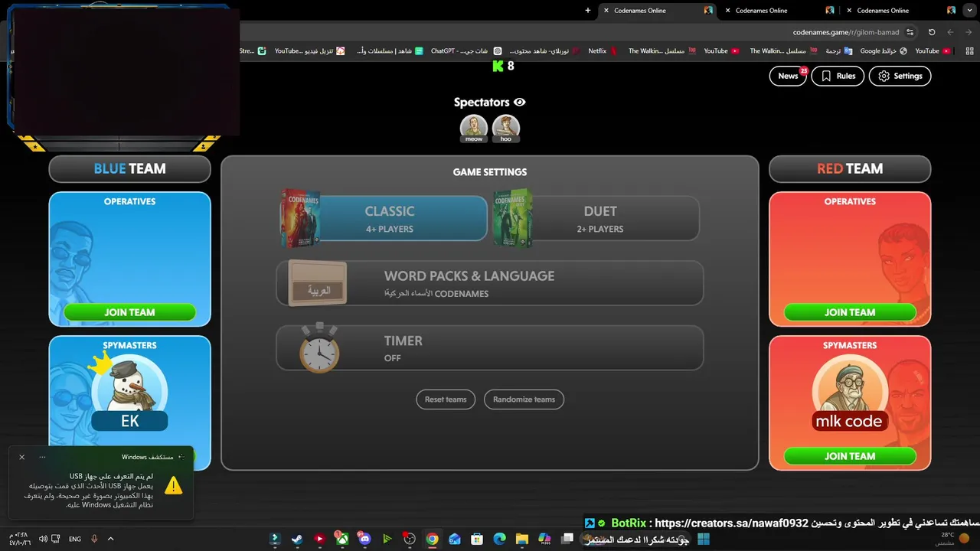The width and height of the screenshot is (980, 551).
Task: Select Classic 4+ players mode
Action: tap(383, 219)
